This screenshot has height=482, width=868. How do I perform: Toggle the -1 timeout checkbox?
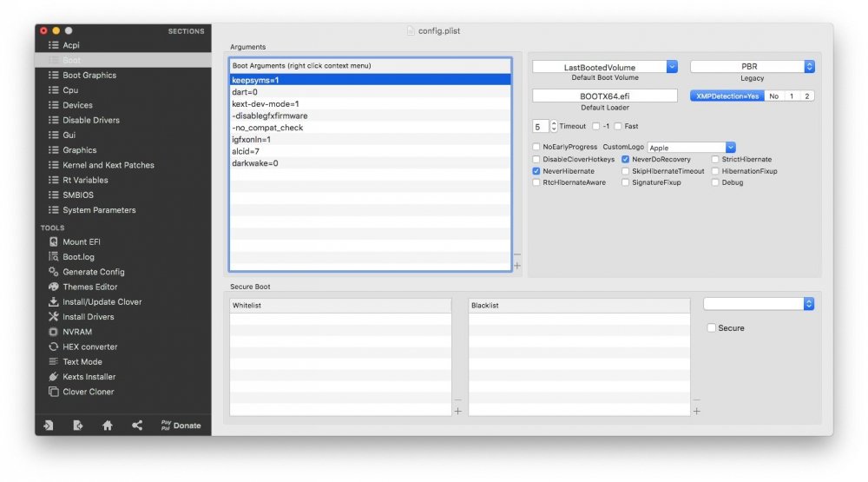595,126
